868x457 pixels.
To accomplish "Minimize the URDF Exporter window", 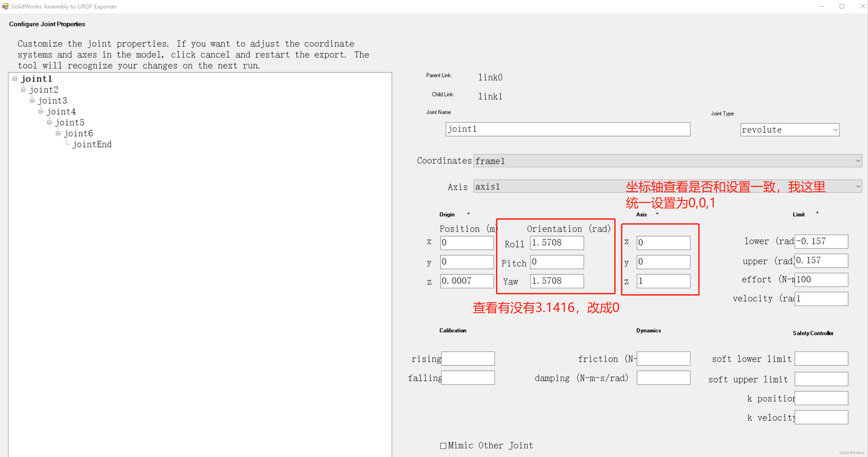I will tap(821, 6).
